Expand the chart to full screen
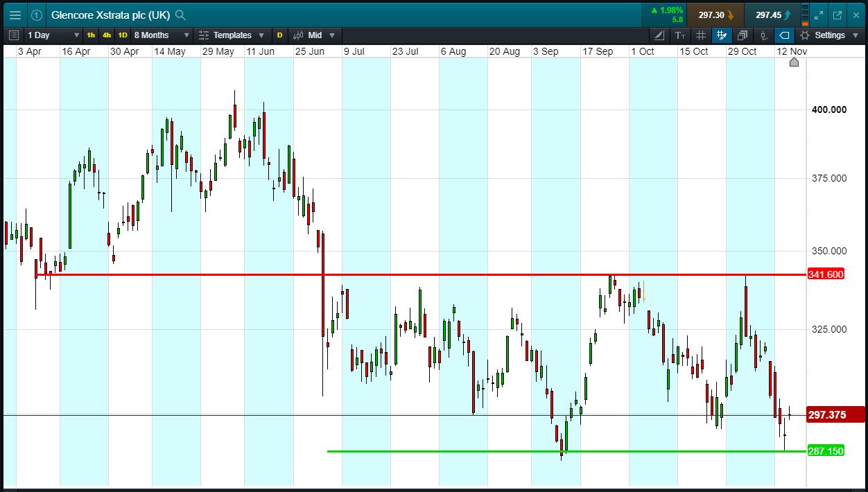Image resolution: width=868 pixels, height=492 pixels. [819, 15]
